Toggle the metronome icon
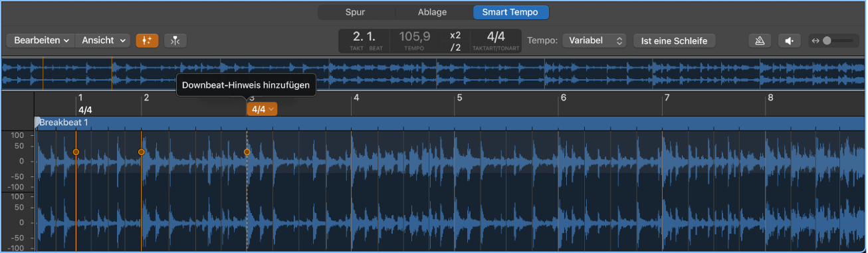The height and width of the screenshot is (253, 868). [760, 41]
